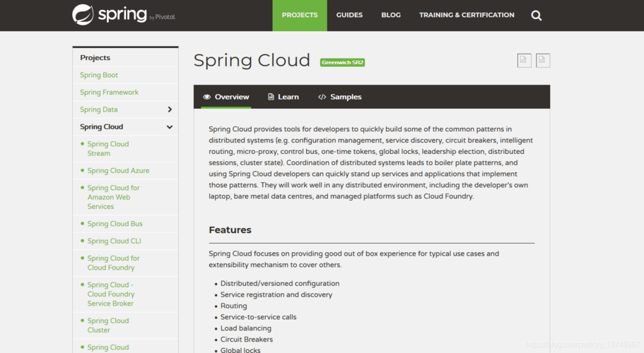Open the GUIDES nav item
This screenshot has width=644, height=353.
[x=349, y=15]
